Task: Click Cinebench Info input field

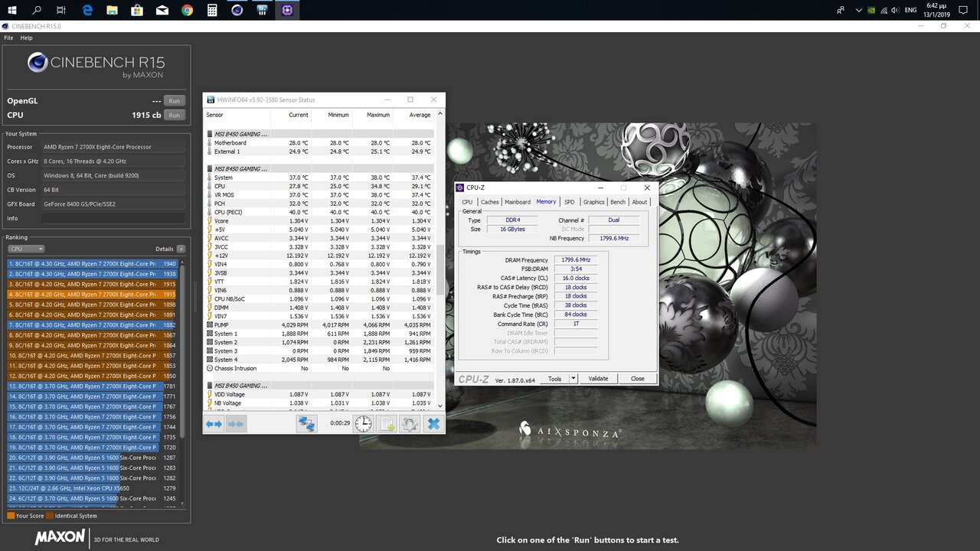Action: click(x=113, y=219)
